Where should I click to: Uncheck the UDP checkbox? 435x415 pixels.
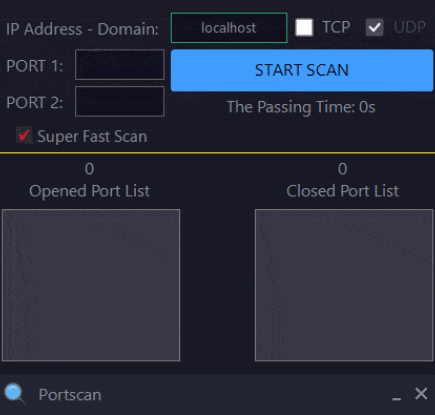(375, 27)
